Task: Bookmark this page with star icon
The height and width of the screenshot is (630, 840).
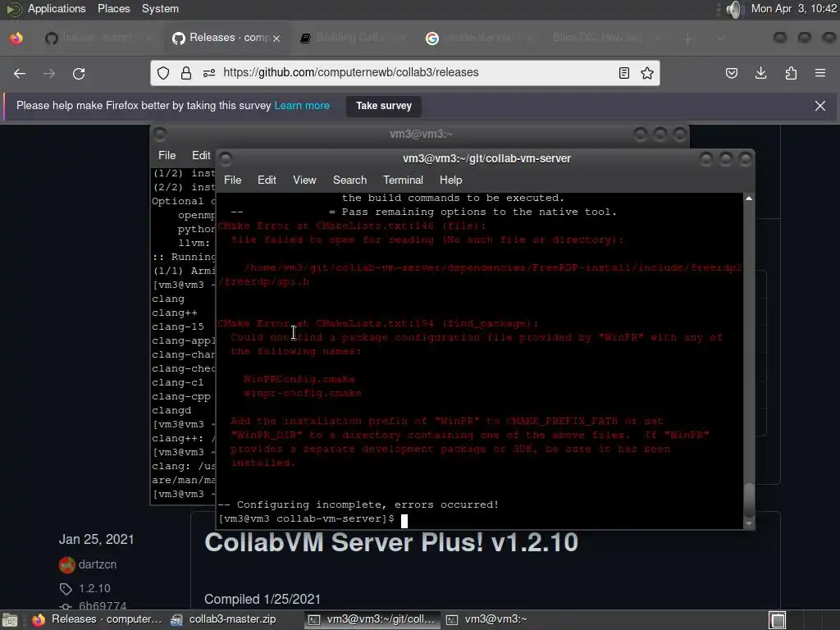Action: coord(647,73)
